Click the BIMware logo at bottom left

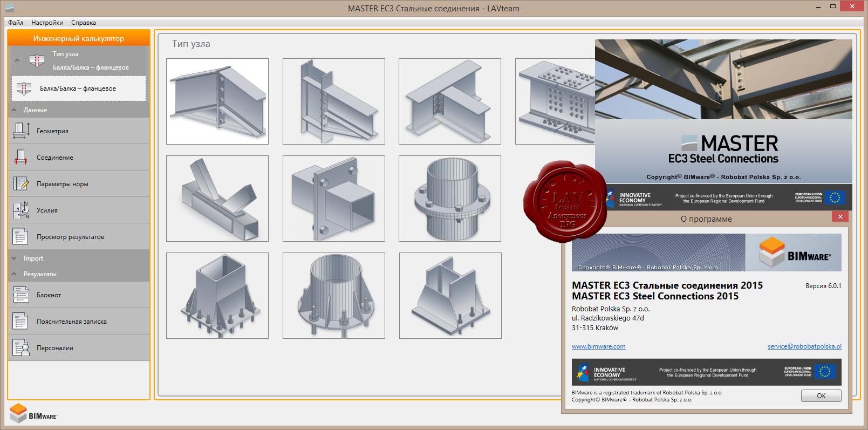tap(33, 414)
